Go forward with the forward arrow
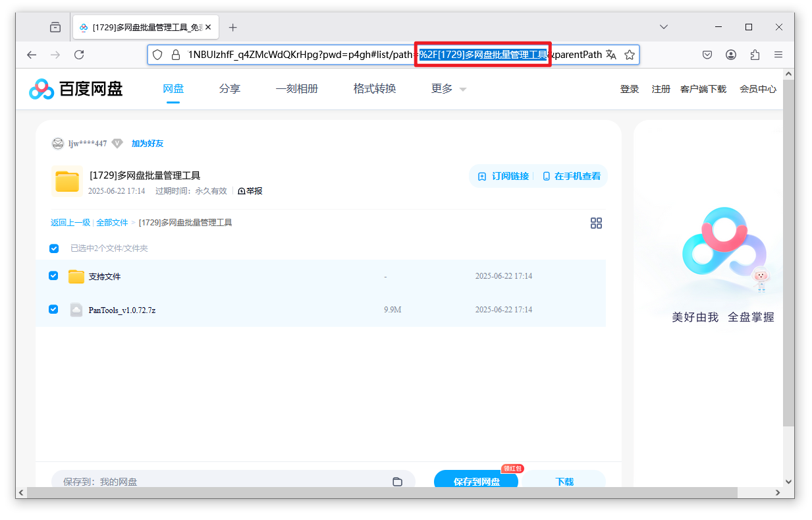The height and width of the screenshot is (520, 812). click(55, 55)
